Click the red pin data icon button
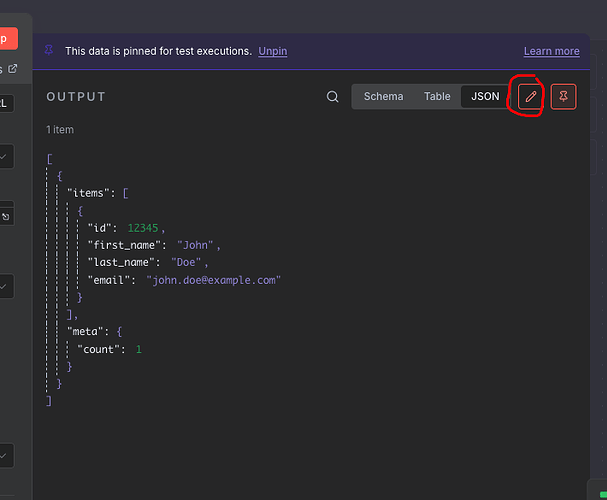Viewport: 607px width, 500px height. (x=563, y=97)
